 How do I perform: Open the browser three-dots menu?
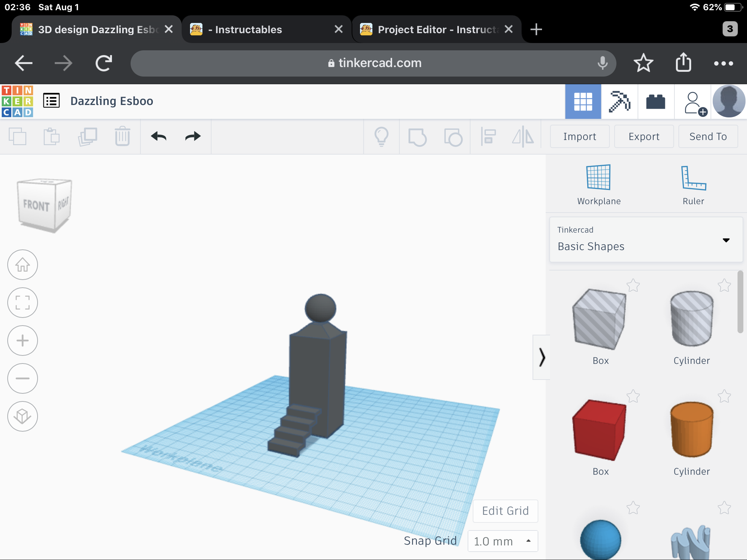point(724,63)
